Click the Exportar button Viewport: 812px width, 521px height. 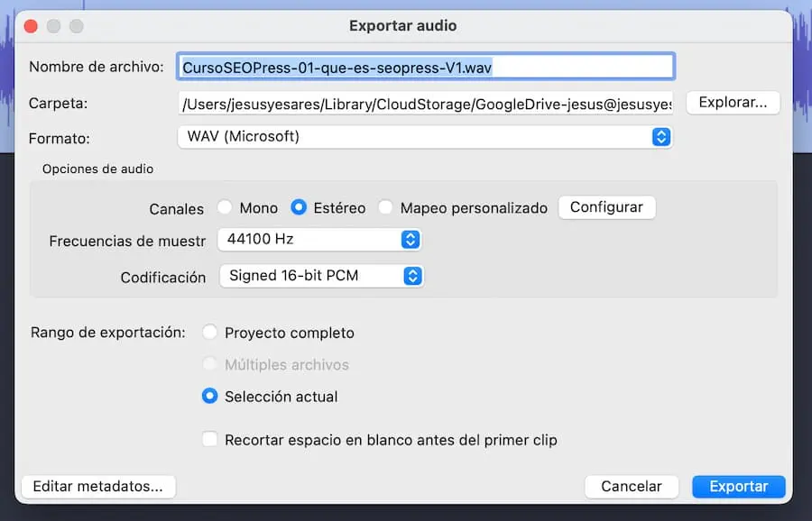click(738, 486)
